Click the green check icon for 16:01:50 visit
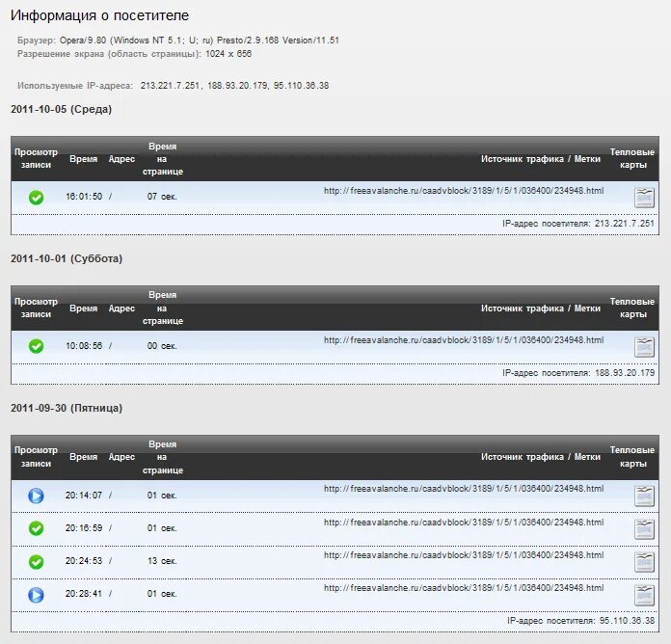The height and width of the screenshot is (644, 671). click(x=36, y=198)
